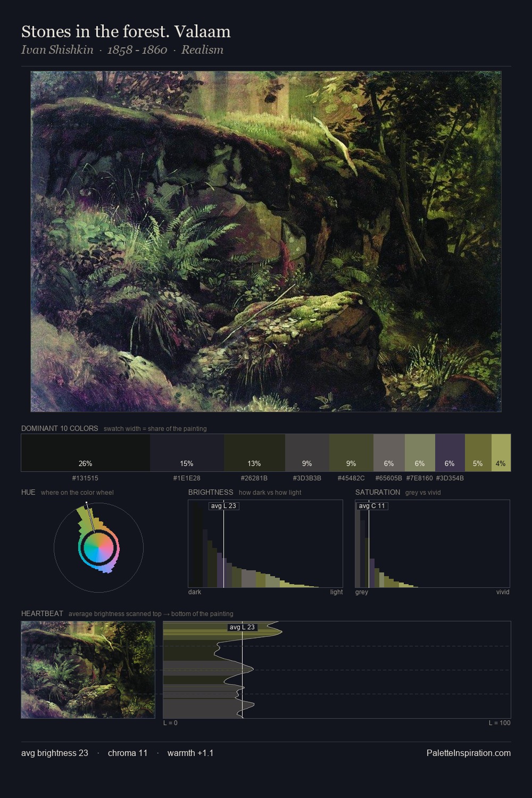Click the 'avg C 11' saturation label
The width and height of the screenshot is (532, 798).
coord(372,506)
